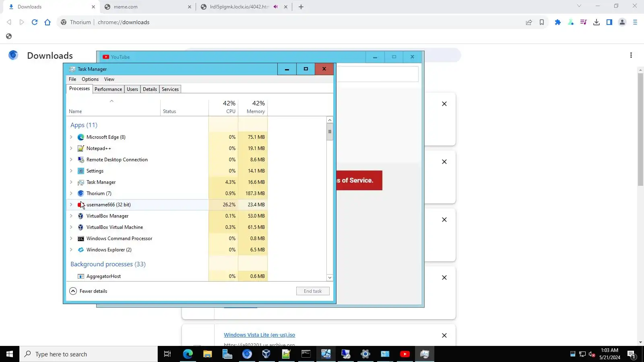Image resolution: width=644 pixels, height=362 pixels.
Task: Open the profile avatar menu
Action: click(622, 22)
